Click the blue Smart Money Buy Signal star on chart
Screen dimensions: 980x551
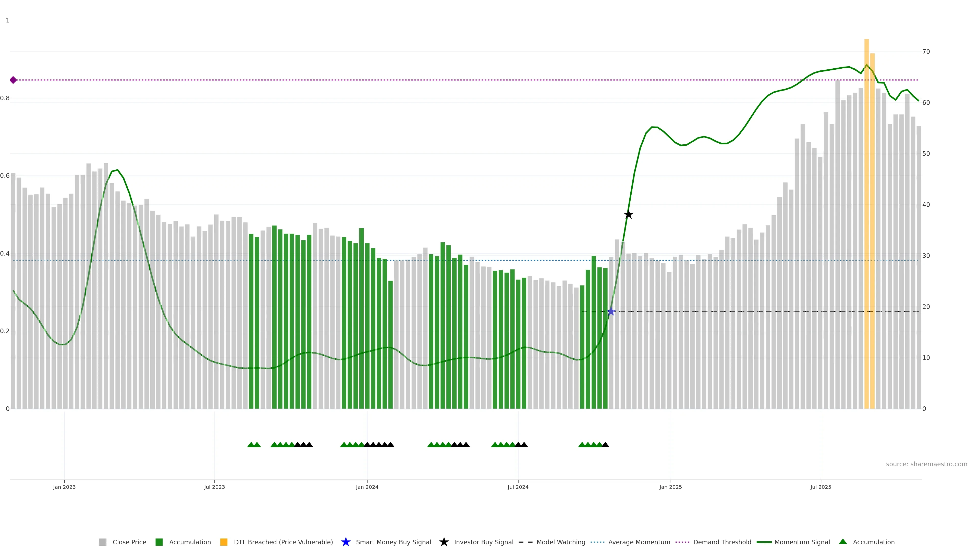click(611, 312)
